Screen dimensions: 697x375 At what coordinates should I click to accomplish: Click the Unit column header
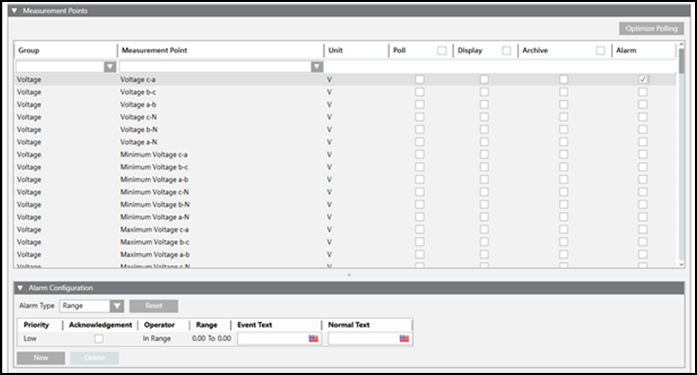click(x=336, y=50)
